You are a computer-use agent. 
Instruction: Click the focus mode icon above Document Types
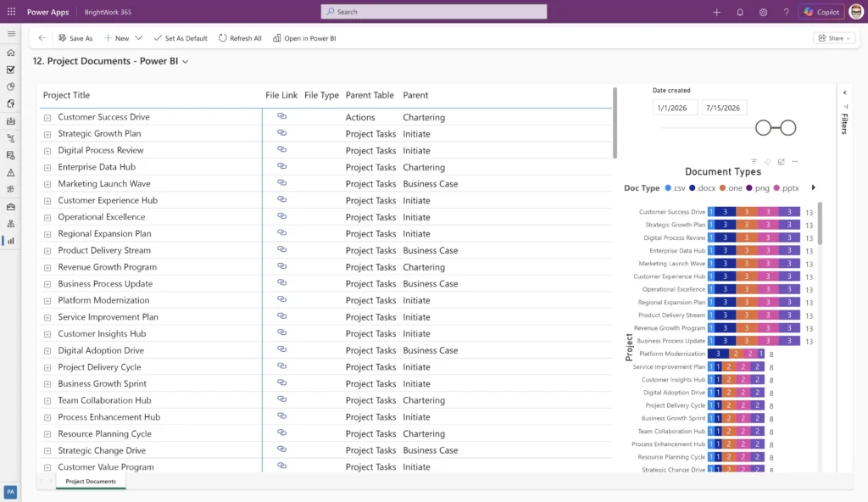point(781,162)
